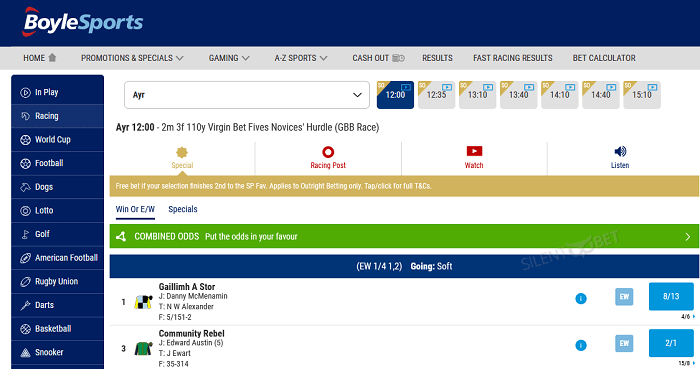
Task: Click the BoyleSports logo
Action: click(83, 22)
